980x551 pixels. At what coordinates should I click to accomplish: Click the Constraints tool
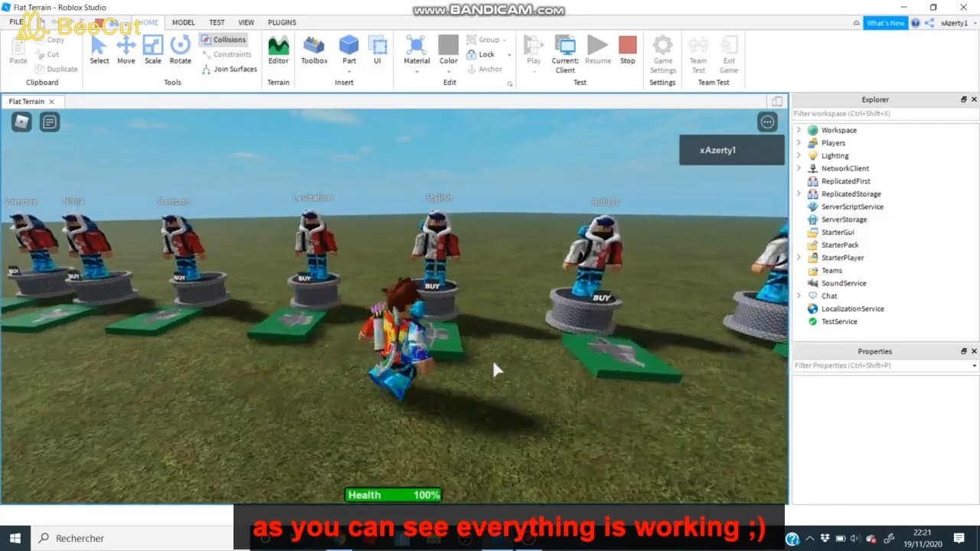227,54
